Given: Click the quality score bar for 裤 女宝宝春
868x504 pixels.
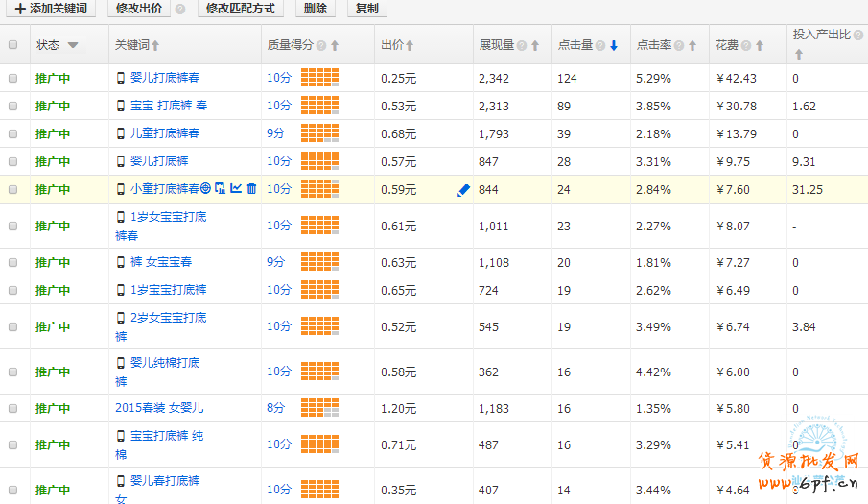Looking at the screenshot, I should pyautogui.click(x=319, y=262).
